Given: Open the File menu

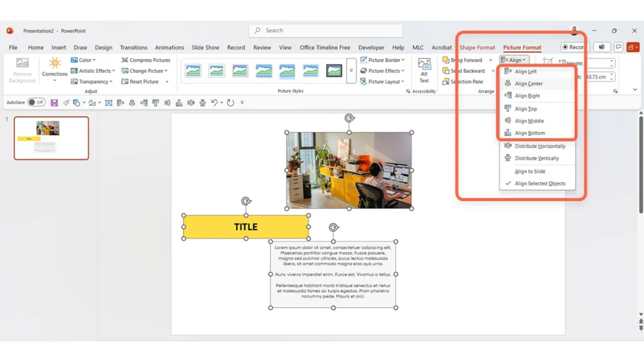Looking at the screenshot, I should (x=13, y=48).
